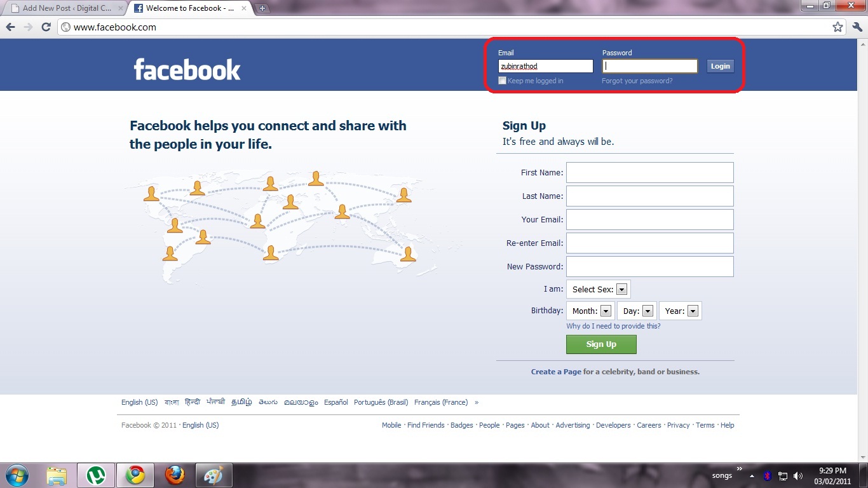Image resolution: width=868 pixels, height=488 pixels.
Task: Click the Your Email input field
Action: coord(650,219)
